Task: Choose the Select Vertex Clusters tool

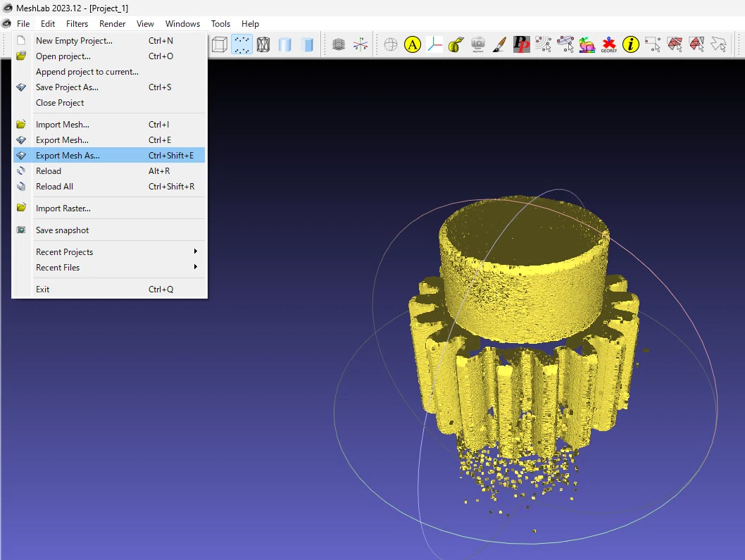Action: (543, 44)
